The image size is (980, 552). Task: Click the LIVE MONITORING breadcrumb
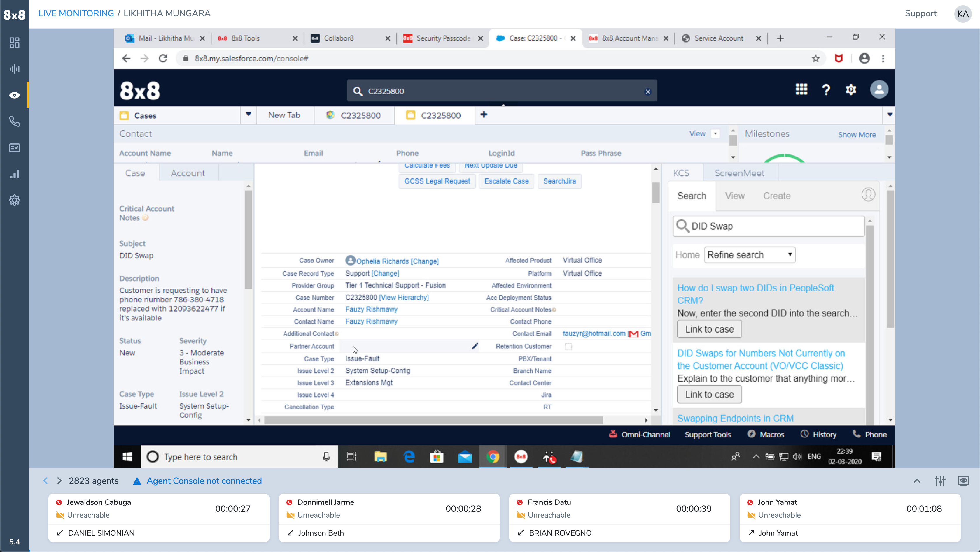click(x=76, y=13)
